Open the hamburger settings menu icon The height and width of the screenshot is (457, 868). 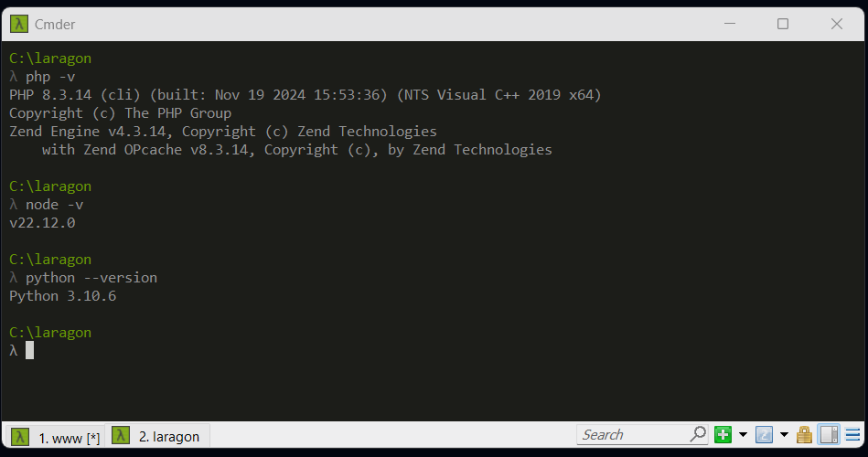853,435
